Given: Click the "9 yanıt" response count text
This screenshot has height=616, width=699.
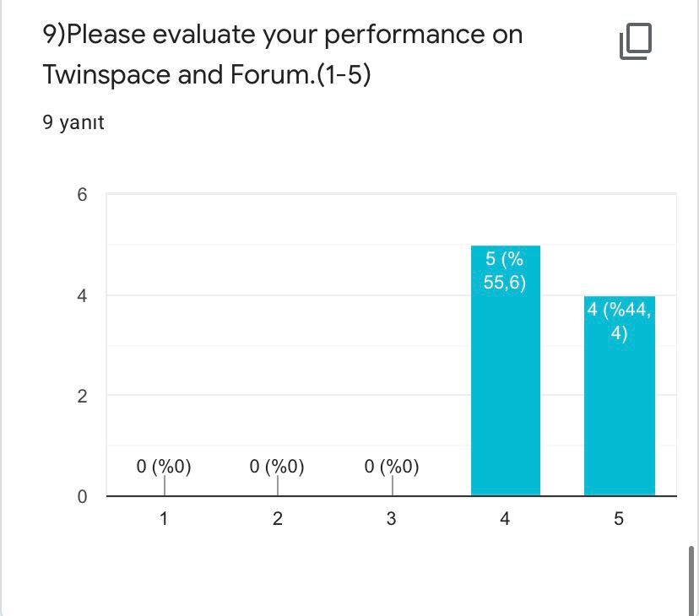Looking at the screenshot, I should tap(71, 122).
